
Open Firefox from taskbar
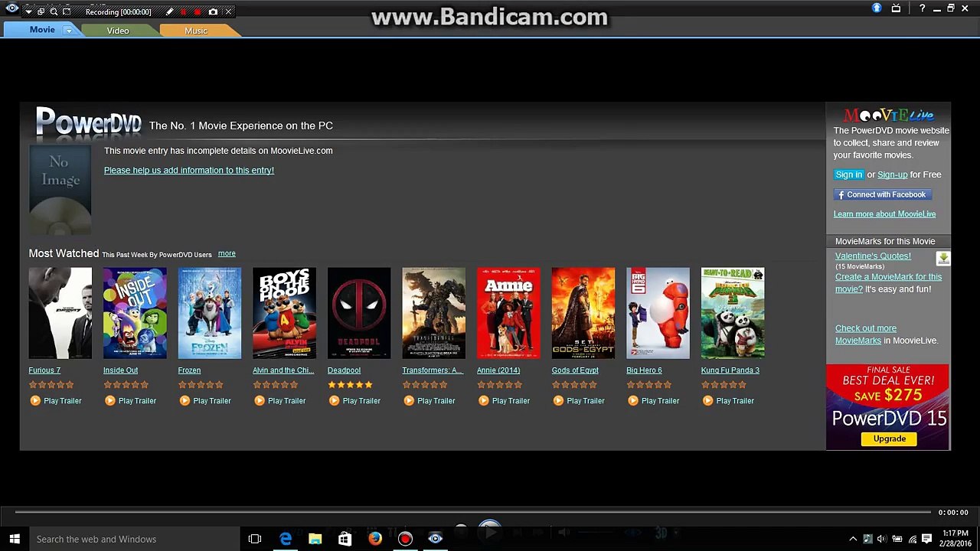click(375, 539)
